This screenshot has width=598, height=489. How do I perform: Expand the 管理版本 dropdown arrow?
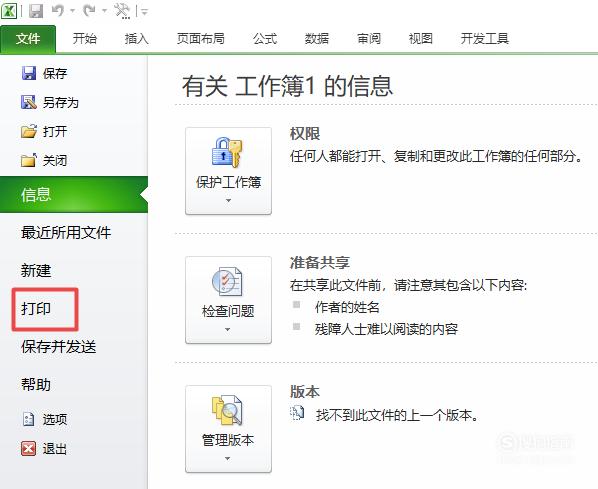(228, 458)
